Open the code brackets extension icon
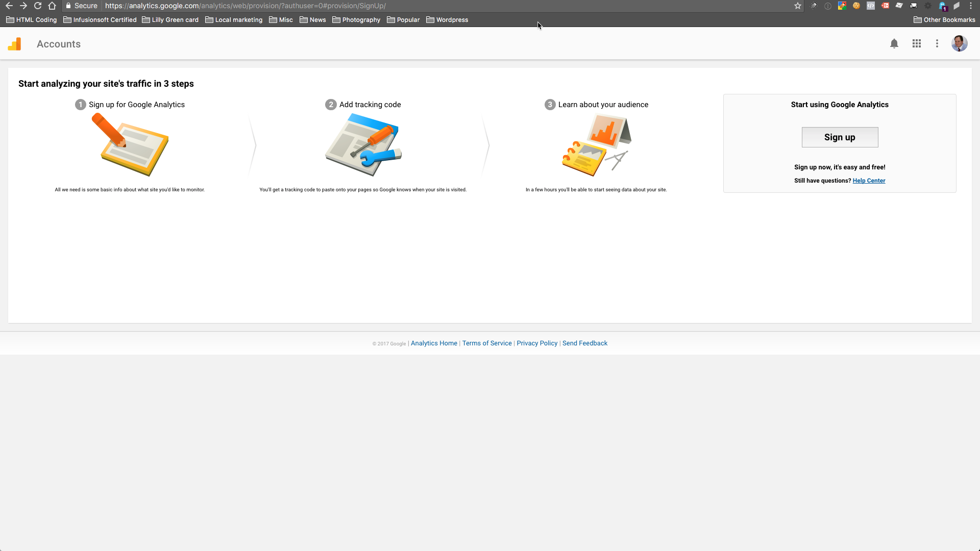This screenshot has height=551, width=980. pos(871,6)
